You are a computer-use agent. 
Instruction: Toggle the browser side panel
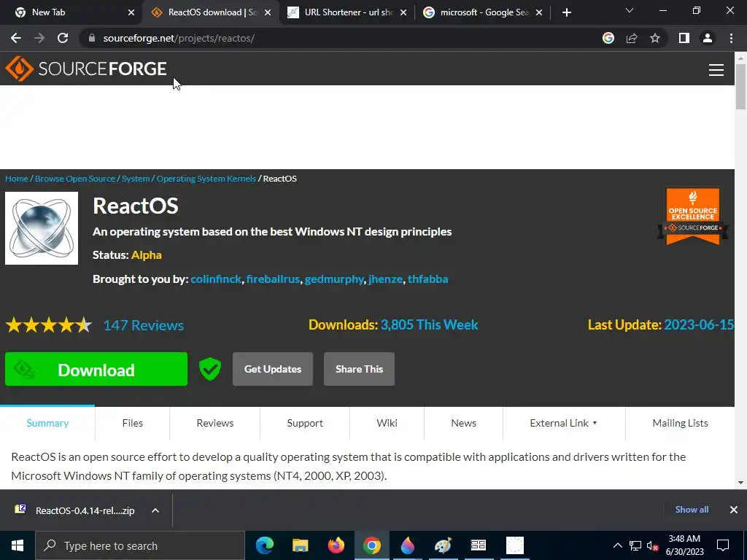[684, 38]
